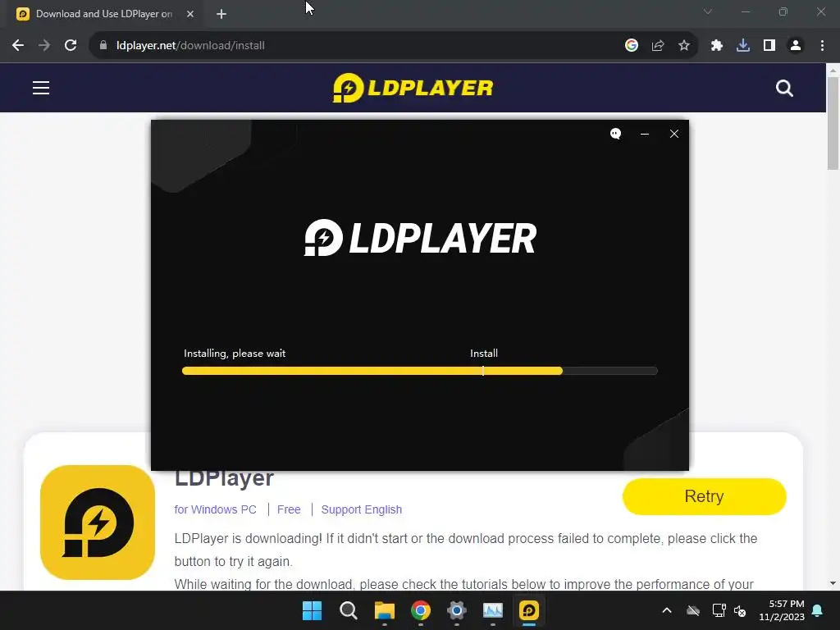Open the hamburger menu on LDPlayer site
This screenshot has width=840, height=630.
point(41,88)
